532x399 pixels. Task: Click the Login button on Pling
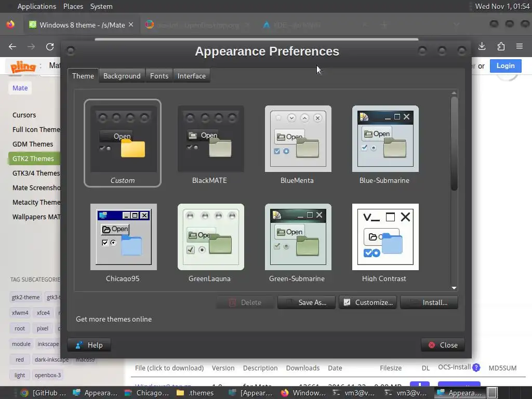(x=506, y=66)
